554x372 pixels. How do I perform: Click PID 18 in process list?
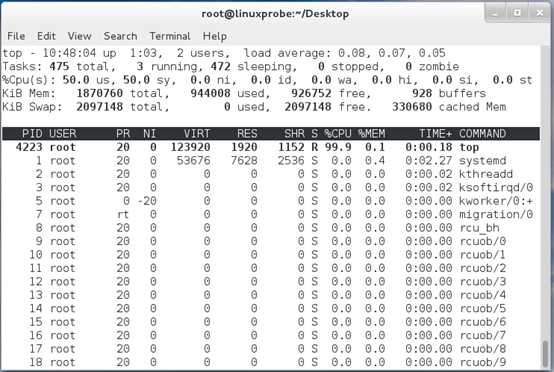point(36,362)
